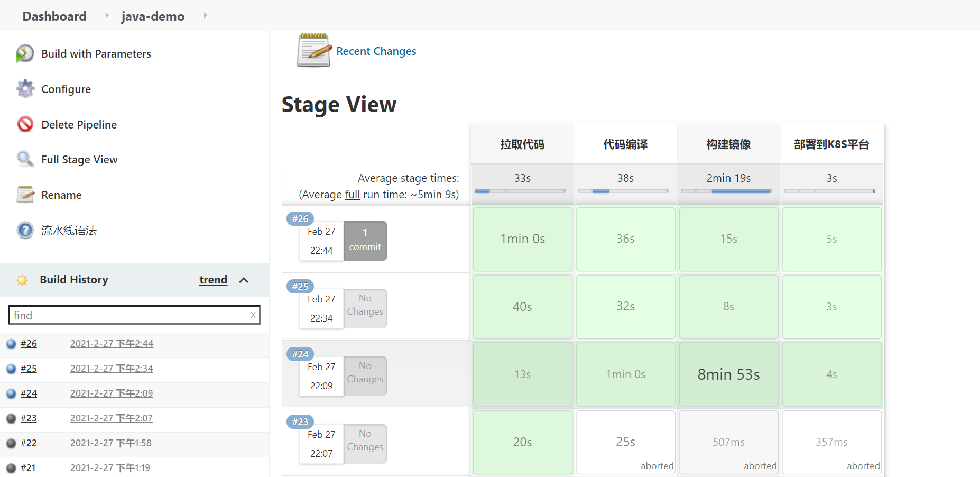
Task: Click the grey status ball for build #23
Action: tap(11, 418)
